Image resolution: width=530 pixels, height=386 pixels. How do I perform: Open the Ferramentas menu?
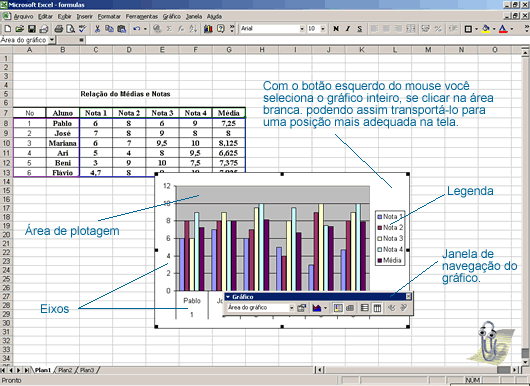(142, 16)
